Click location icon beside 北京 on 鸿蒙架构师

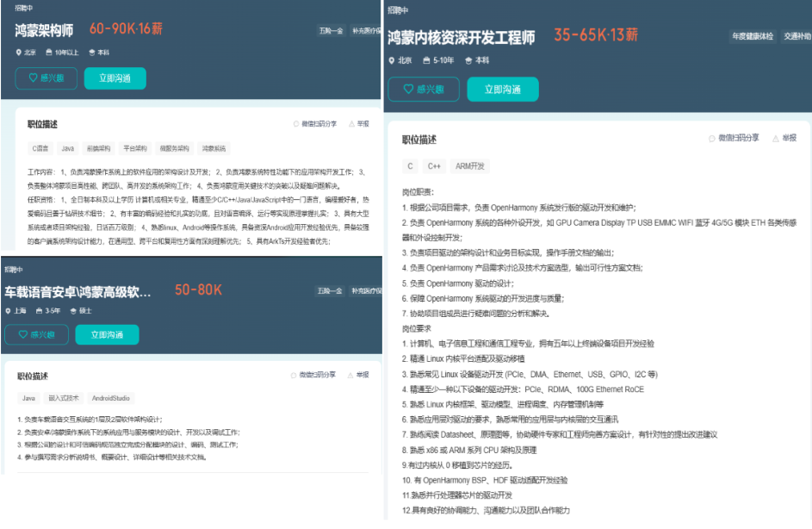point(19,53)
